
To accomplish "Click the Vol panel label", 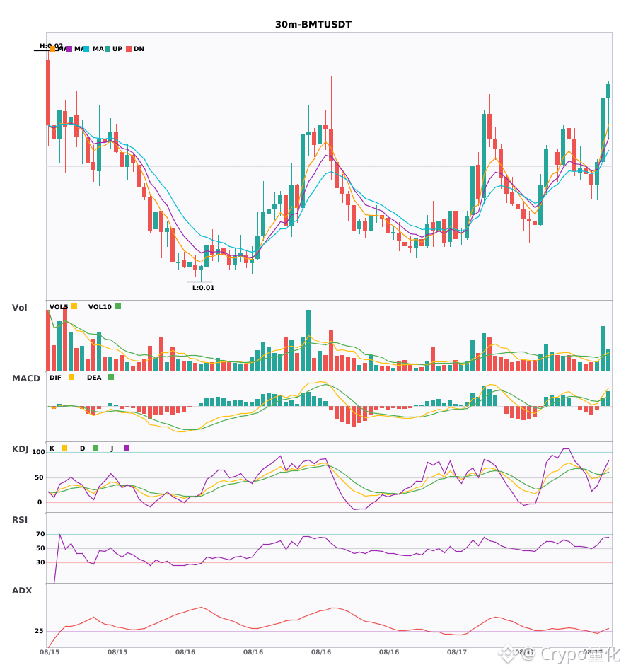I will [x=19, y=308].
